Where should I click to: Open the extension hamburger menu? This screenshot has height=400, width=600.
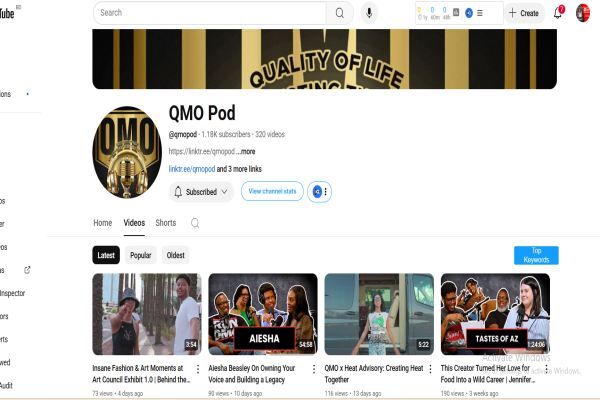(x=480, y=13)
